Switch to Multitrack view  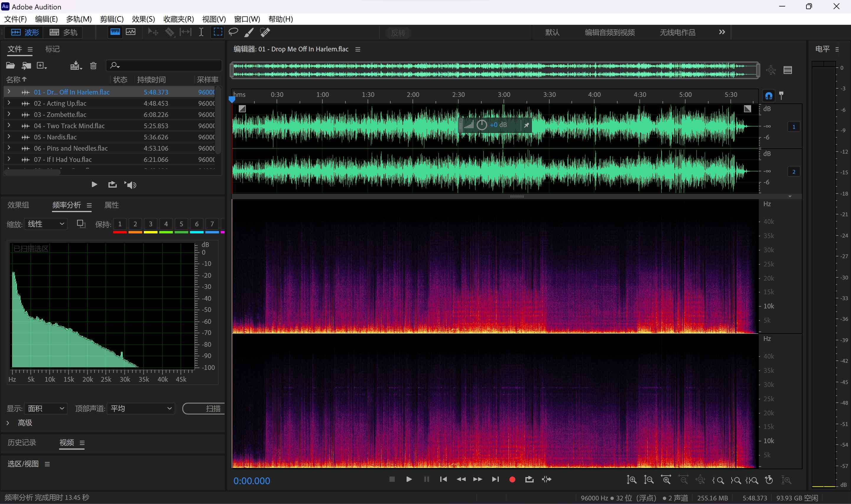click(x=63, y=32)
